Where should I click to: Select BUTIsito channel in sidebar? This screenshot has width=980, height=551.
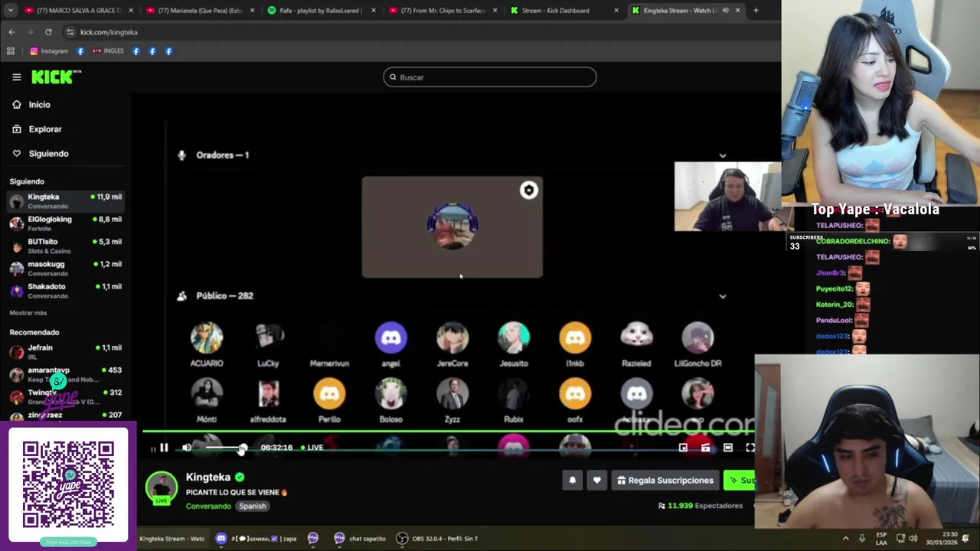pos(65,245)
